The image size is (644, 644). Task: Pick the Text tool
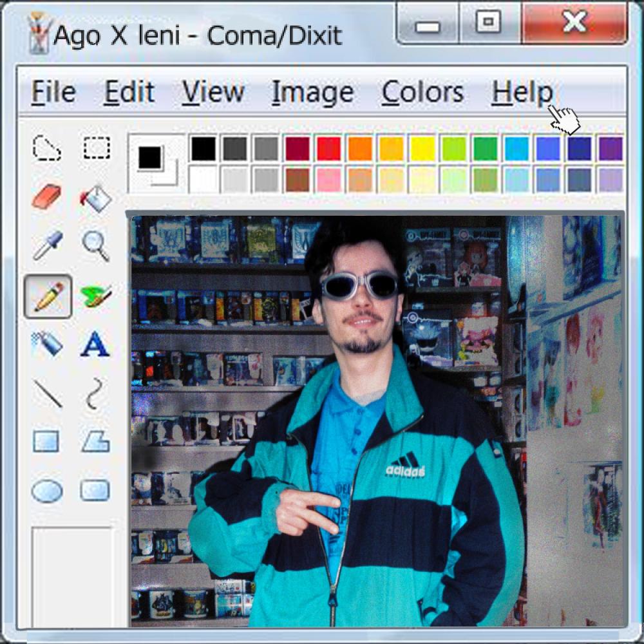95,344
